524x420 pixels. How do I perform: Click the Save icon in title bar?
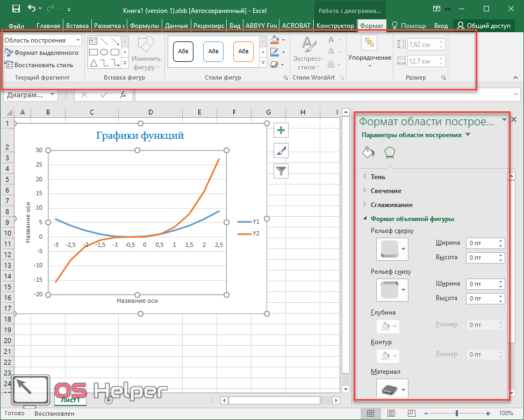pyautogui.click(x=16, y=9)
